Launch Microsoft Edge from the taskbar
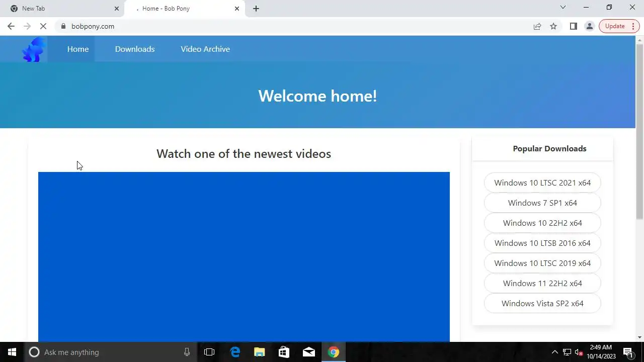 (x=235, y=352)
